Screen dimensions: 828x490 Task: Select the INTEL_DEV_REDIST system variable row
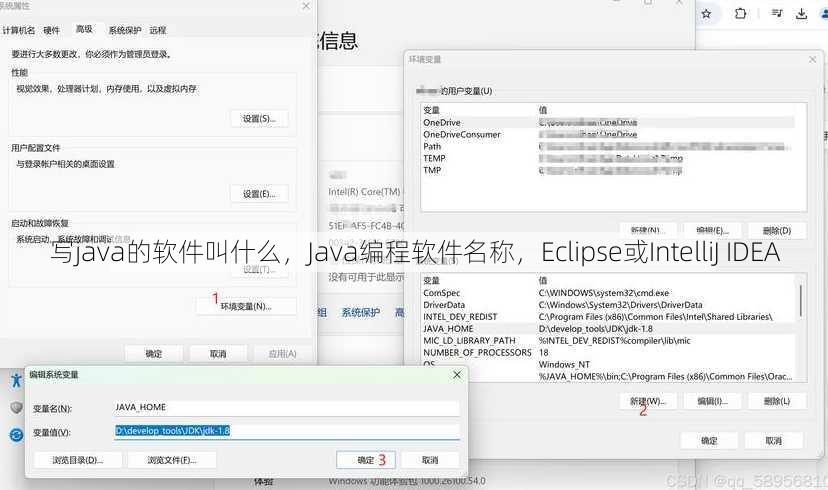pos(608,317)
